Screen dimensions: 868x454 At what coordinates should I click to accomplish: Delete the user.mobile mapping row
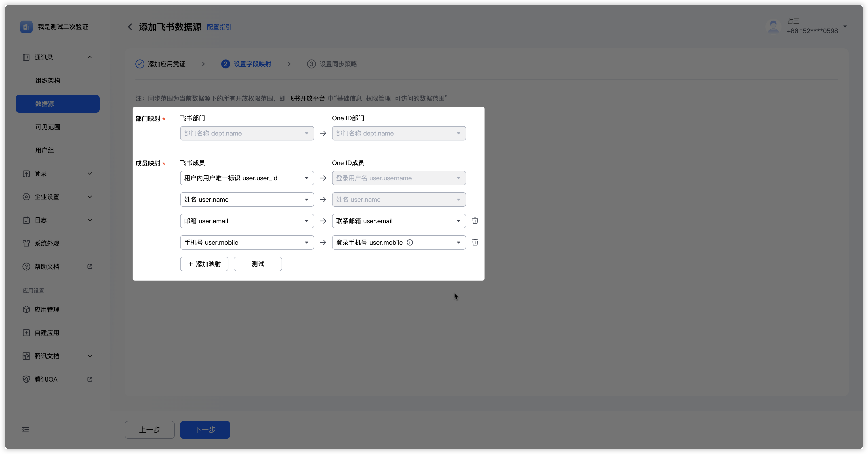click(x=475, y=242)
